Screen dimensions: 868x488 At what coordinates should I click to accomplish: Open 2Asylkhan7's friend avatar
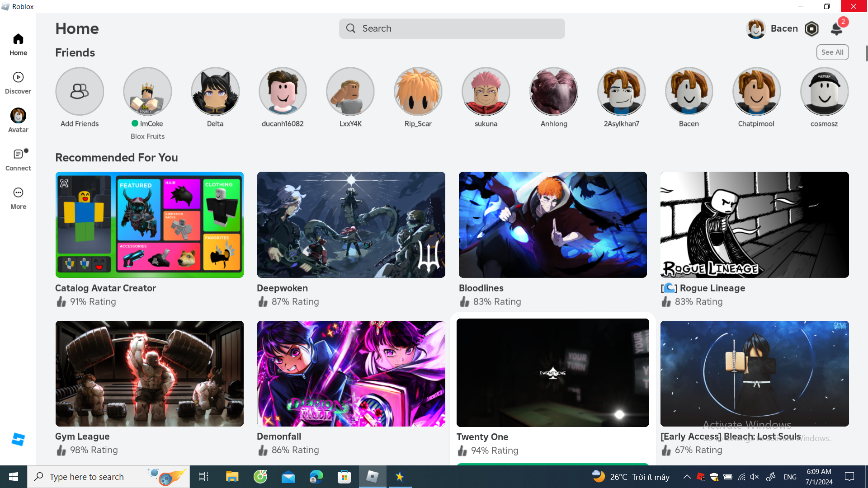[622, 91]
